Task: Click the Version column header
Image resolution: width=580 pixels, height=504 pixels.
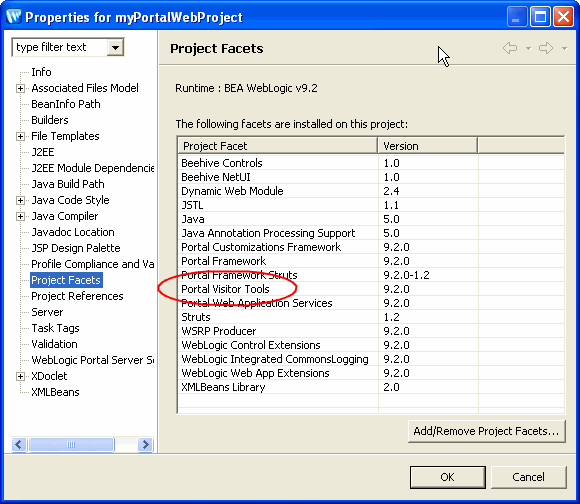Action: point(428,146)
